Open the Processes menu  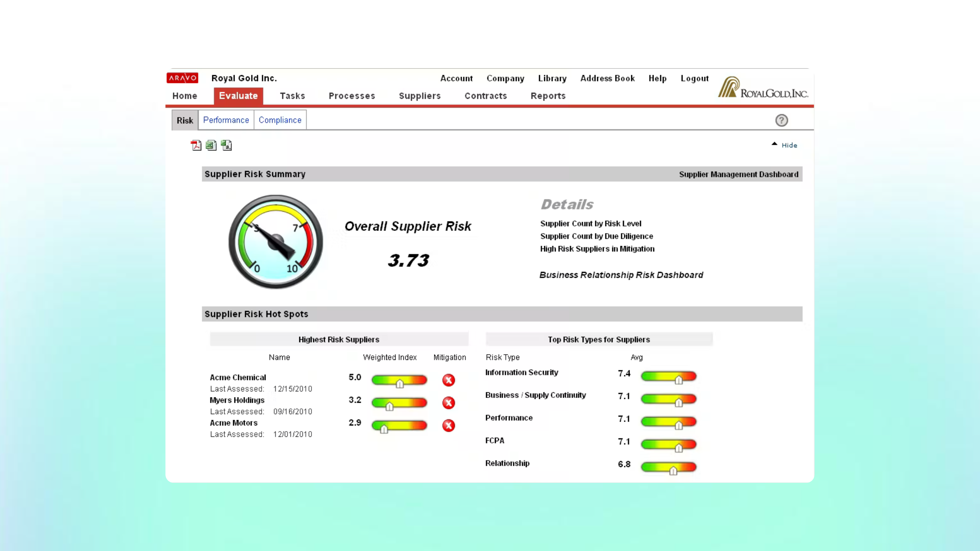point(352,96)
